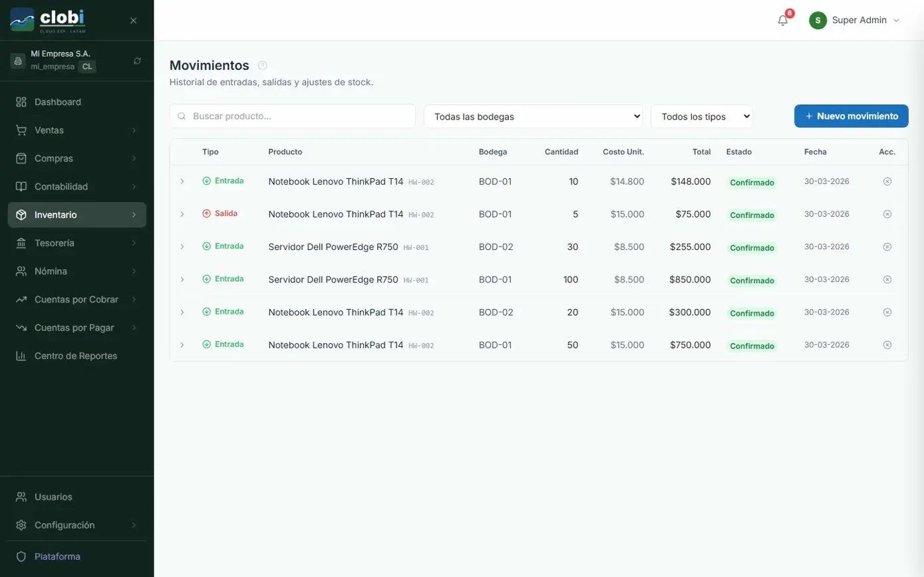Go to Centro de Reportes
Image resolution: width=924 pixels, height=577 pixels.
coord(75,356)
